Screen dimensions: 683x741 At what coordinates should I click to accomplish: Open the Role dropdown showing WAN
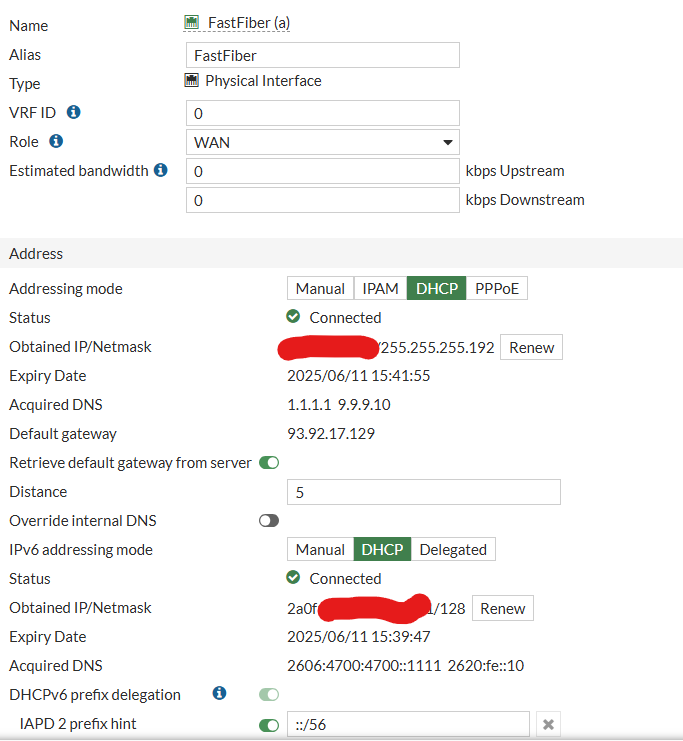[x=322, y=142]
